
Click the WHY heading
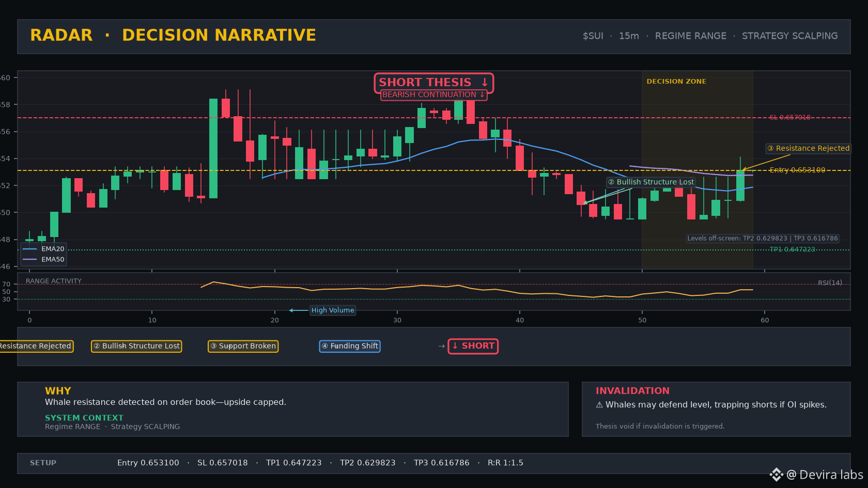point(58,391)
